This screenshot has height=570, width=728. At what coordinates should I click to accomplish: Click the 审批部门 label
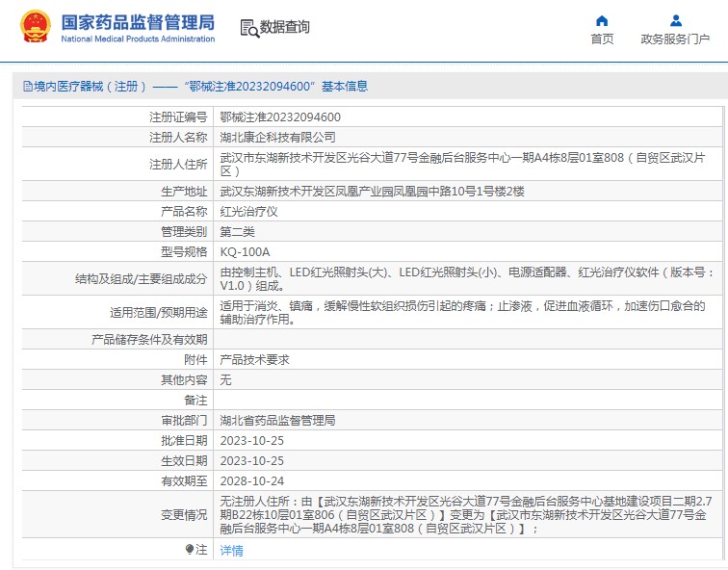184,421
